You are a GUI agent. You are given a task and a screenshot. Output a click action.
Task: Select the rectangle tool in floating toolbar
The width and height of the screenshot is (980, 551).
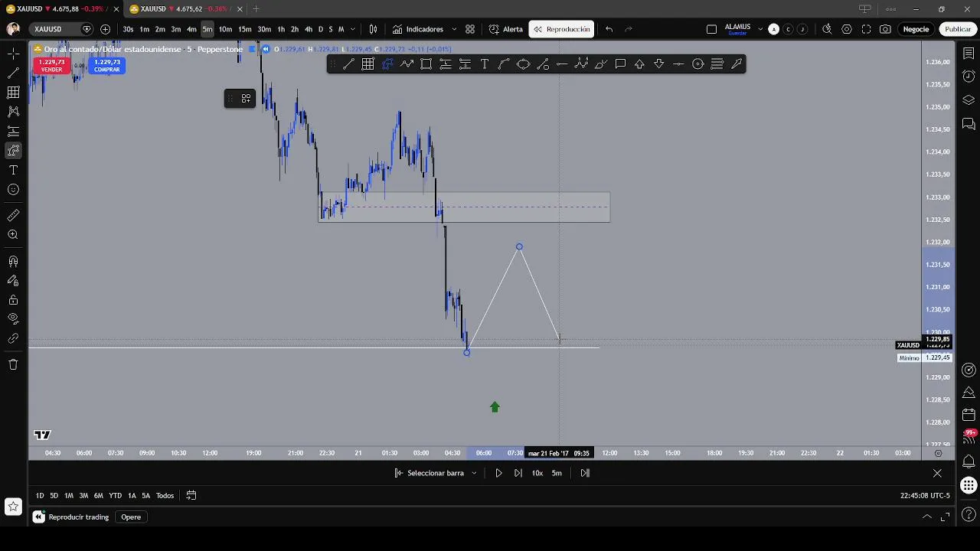click(426, 64)
